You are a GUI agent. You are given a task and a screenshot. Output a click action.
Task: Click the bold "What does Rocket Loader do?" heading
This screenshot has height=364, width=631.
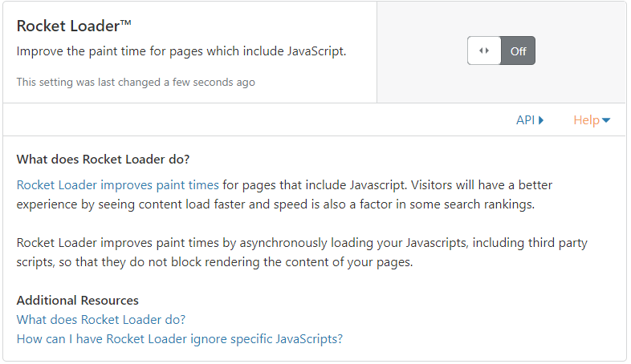(103, 159)
